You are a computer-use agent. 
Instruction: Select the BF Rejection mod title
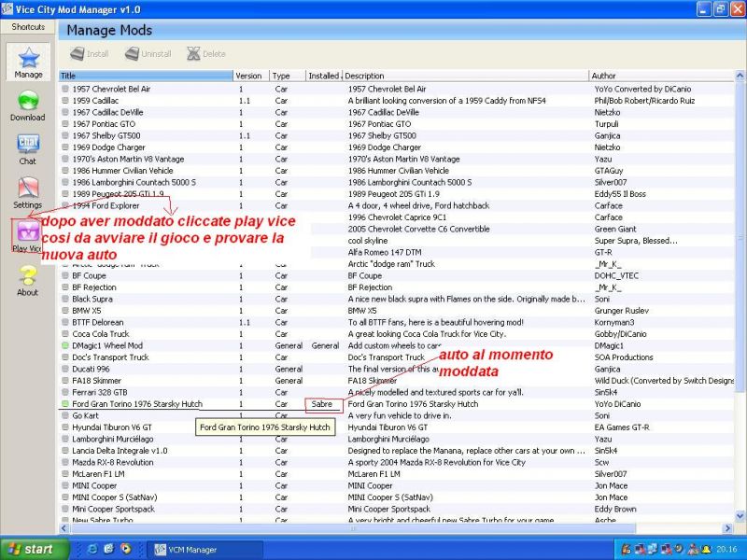tap(94, 287)
